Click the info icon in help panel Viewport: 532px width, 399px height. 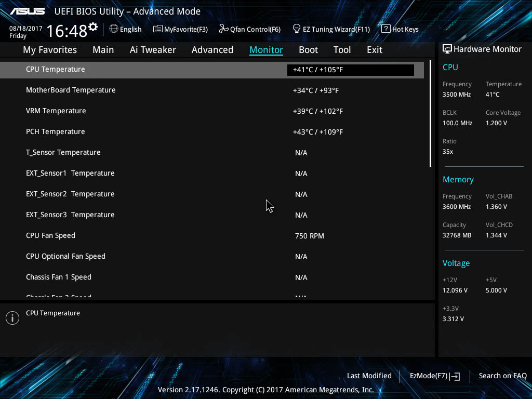point(12,318)
